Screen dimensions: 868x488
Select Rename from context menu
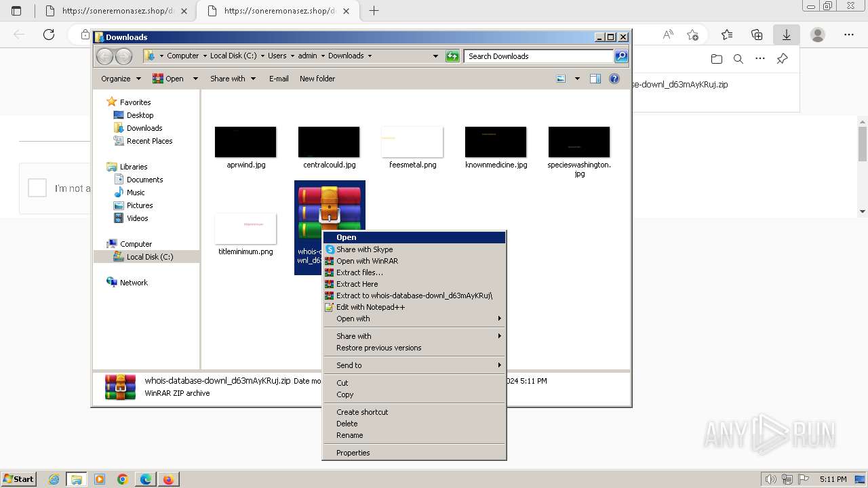click(x=414, y=435)
